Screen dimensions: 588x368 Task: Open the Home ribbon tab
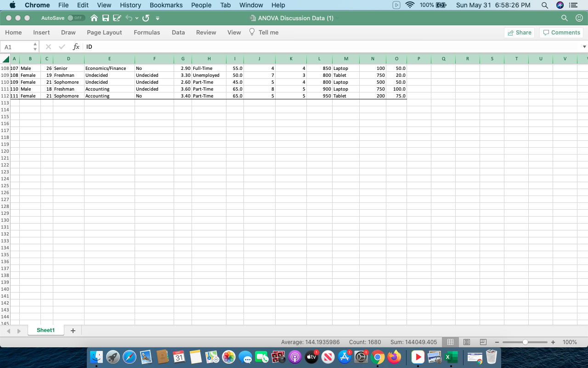click(13, 32)
